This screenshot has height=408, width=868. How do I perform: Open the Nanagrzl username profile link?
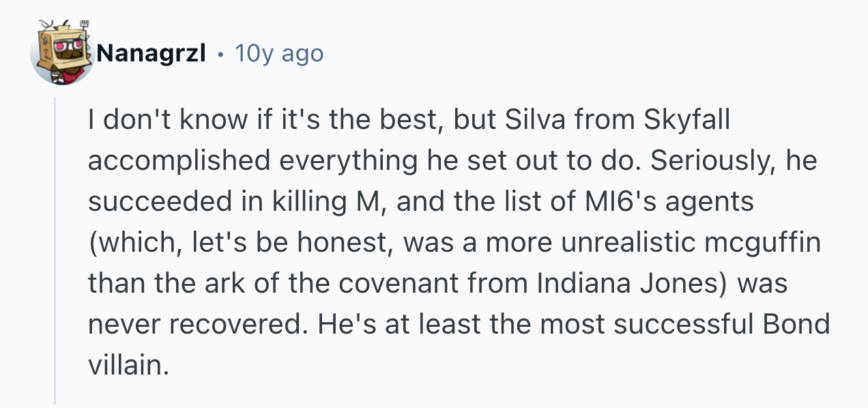pyautogui.click(x=151, y=53)
